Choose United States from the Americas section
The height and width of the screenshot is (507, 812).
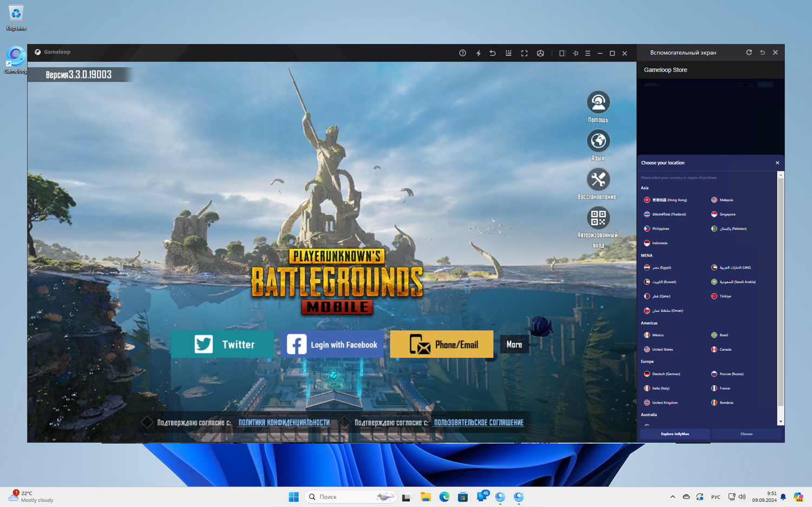[659, 350]
